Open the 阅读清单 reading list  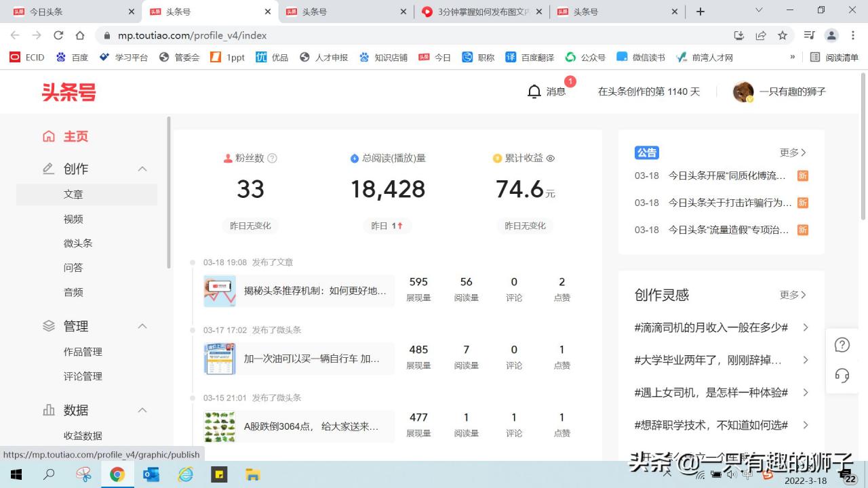pos(834,58)
